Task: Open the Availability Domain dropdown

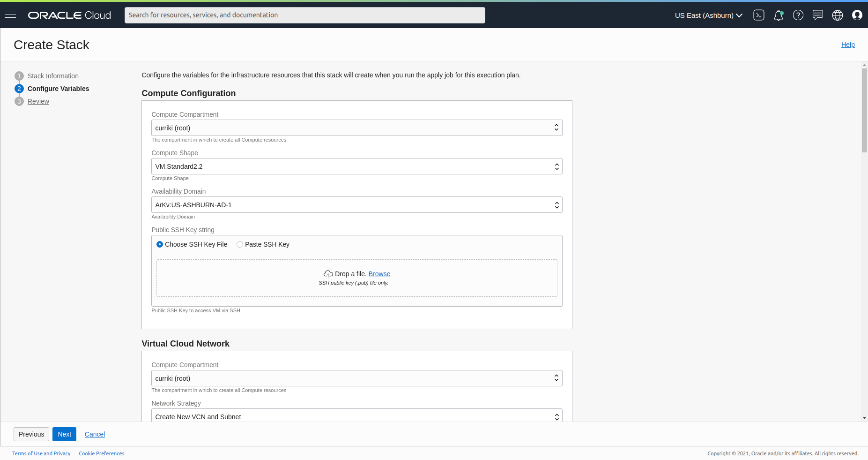Action: point(357,204)
